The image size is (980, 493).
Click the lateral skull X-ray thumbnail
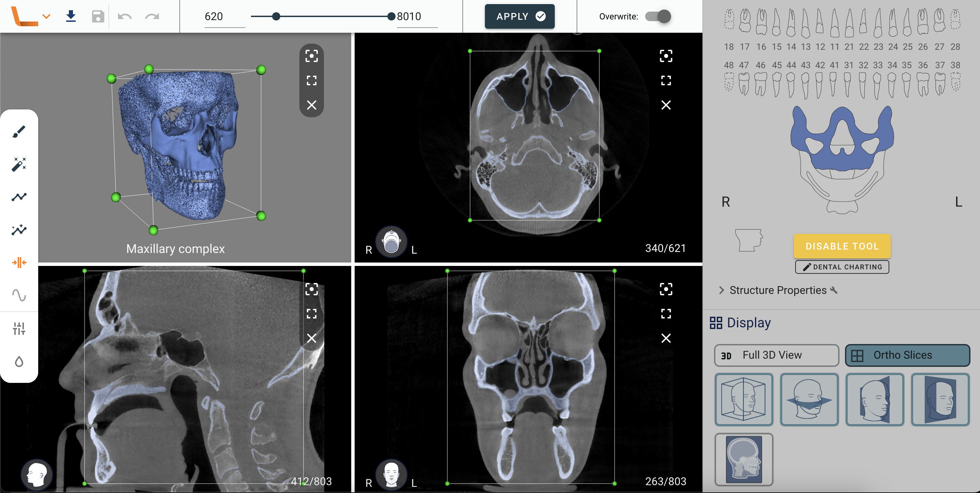(x=743, y=459)
